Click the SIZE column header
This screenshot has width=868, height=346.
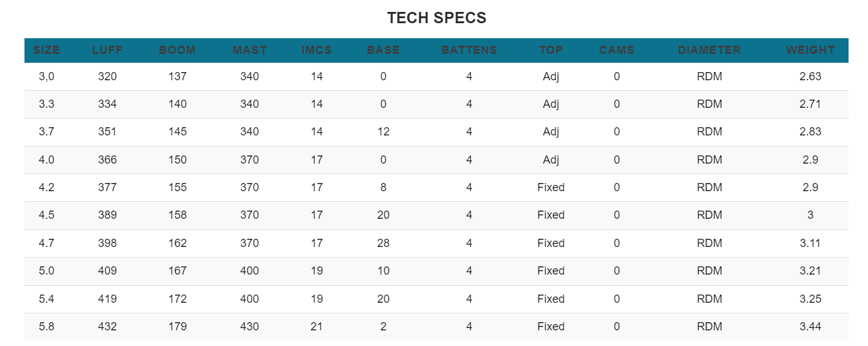pos(46,50)
